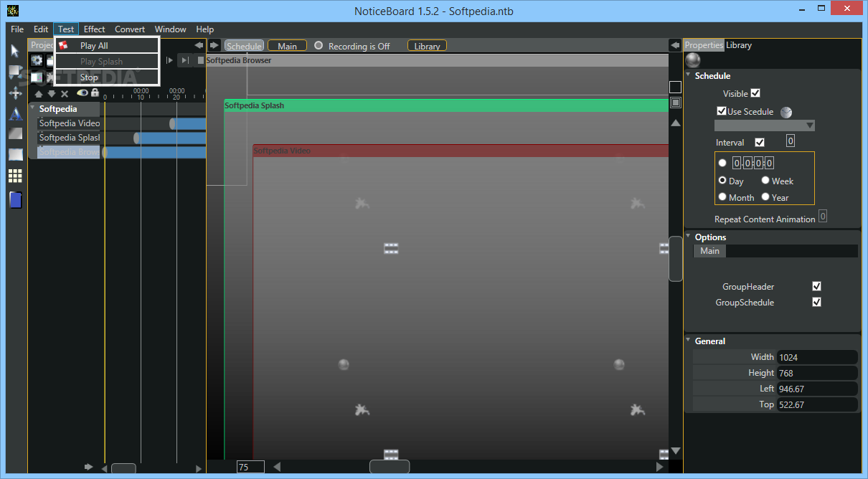Toggle the eye visibility icon above tracks

pos(82,93)
